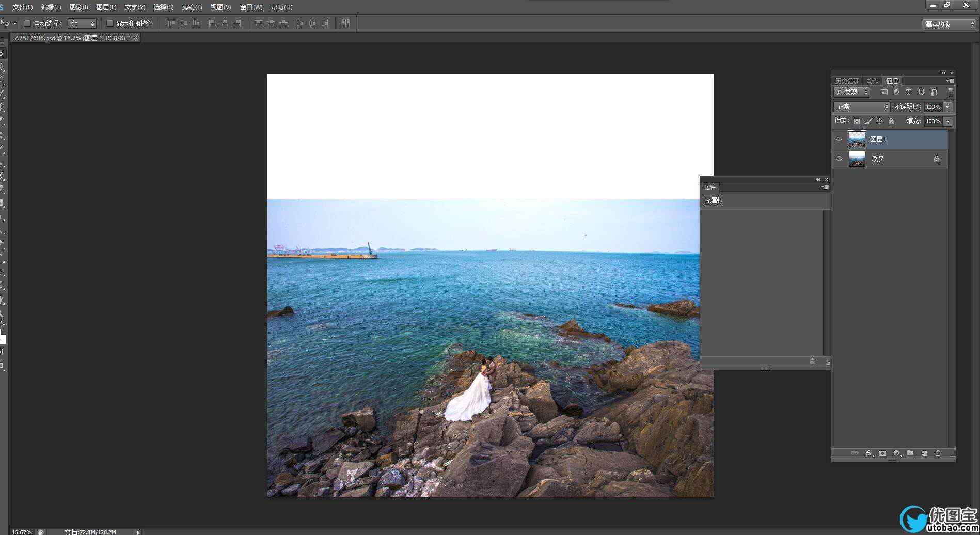Check the 显示变换控件 checkbox
Viewport: 980px width, 535px height.
[x=110, y=23]
